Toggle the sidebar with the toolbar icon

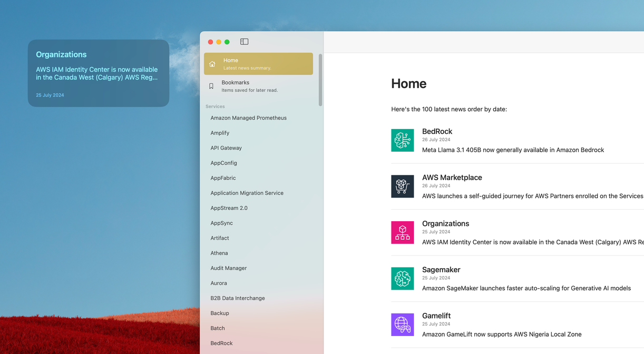(244, 42)
